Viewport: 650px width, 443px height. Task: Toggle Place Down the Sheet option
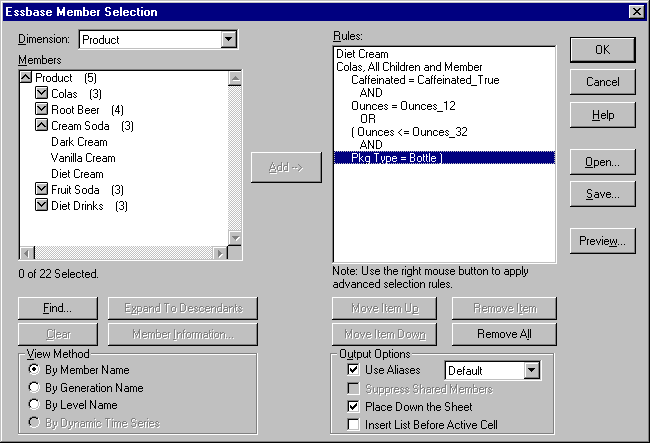coord(353,407)
